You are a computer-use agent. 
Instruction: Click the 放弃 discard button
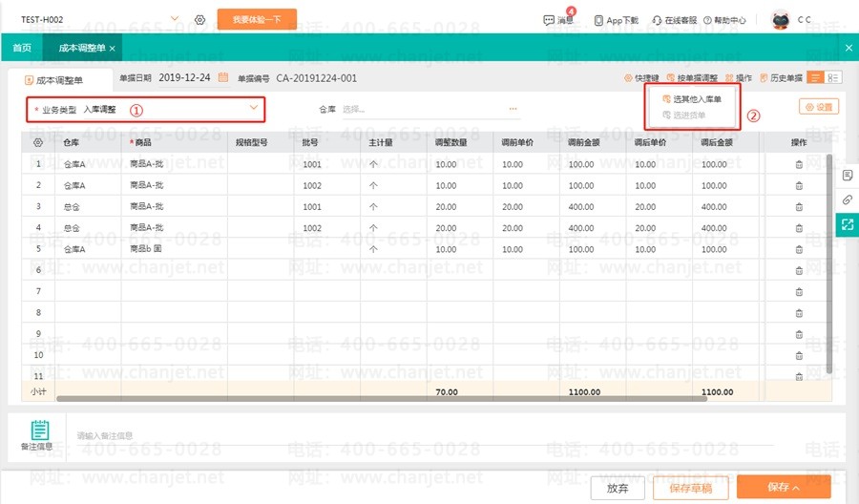coord(618,488)
